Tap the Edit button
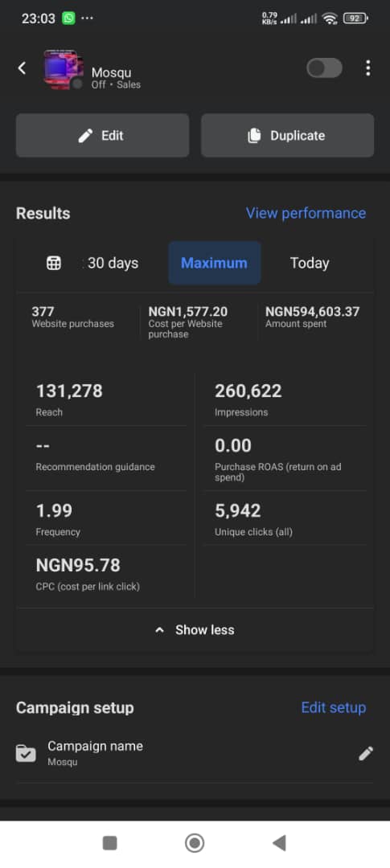The height and width of the screenshot is (868, 390). [x=102, y=136]
